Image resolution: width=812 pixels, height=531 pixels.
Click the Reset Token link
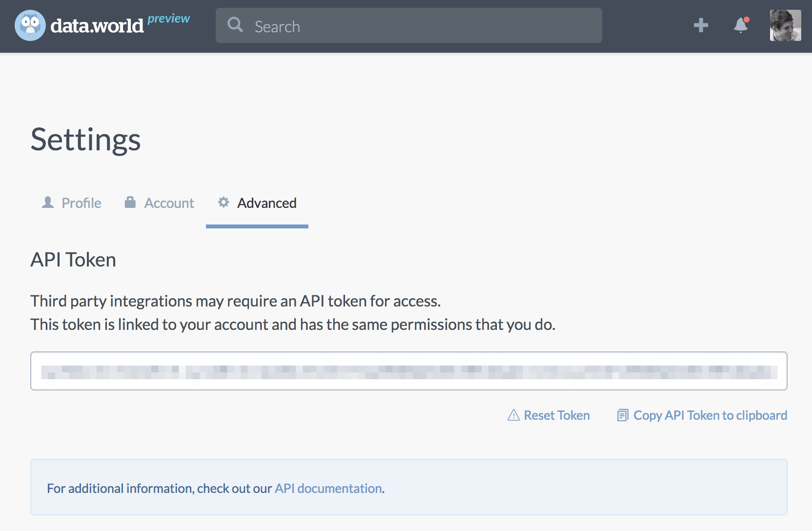pyautogui.click(x=556, y=415)
